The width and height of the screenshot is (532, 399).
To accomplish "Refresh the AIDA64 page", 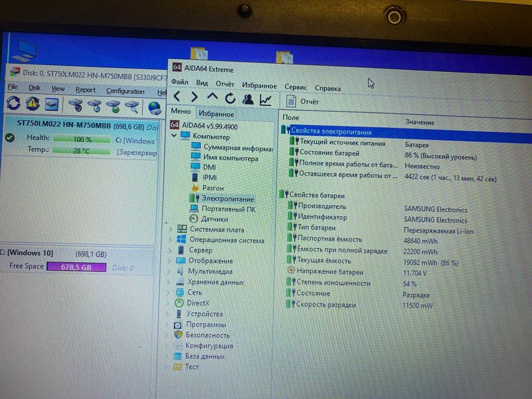I will tap(230, 99).
